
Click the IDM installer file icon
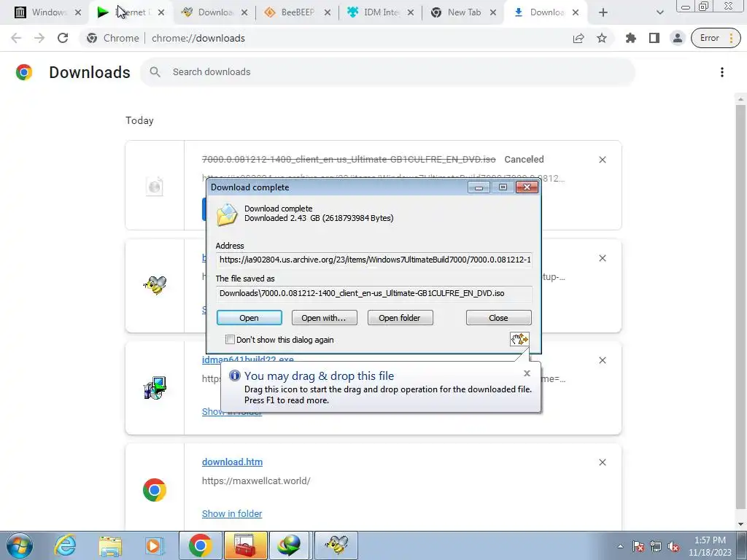click(x=155, y=388)
